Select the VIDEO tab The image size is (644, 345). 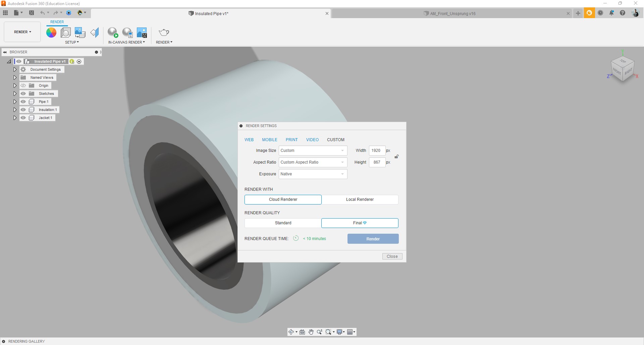point(312,139)
